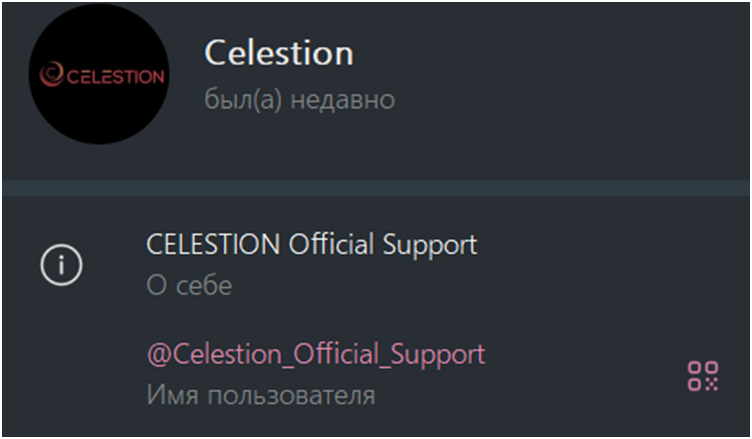Viewport: 752px width, 439px height.
Task: Click the "Celestion" profile name heading
Action: click(279, 53)
